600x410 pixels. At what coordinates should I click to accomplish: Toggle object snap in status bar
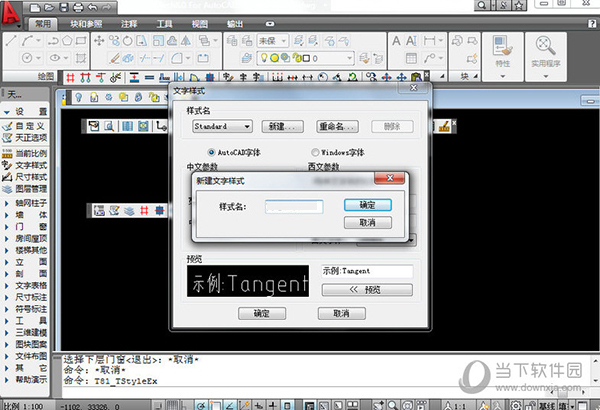coord(215,405)
